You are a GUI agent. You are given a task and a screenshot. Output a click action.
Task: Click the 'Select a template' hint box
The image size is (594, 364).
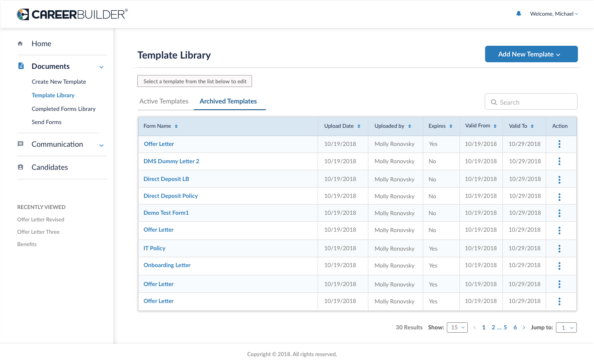[195, 81]
